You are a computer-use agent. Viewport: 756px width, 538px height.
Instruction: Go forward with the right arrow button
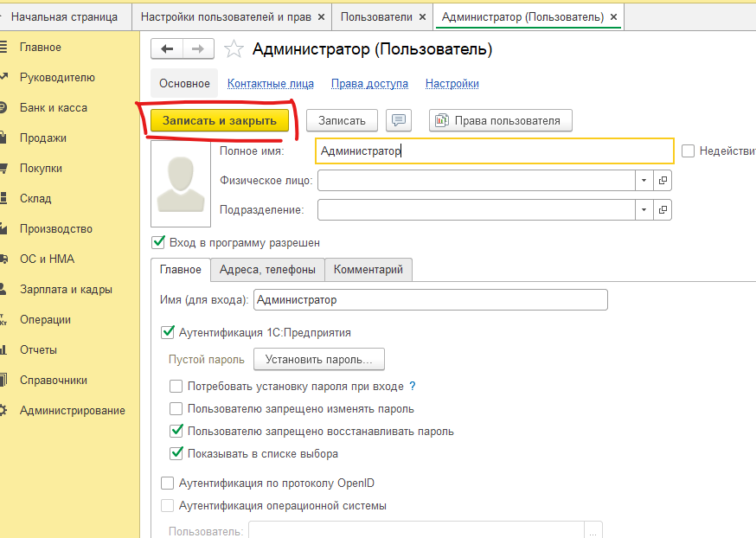pyautogui.click(x=198, y=49)
